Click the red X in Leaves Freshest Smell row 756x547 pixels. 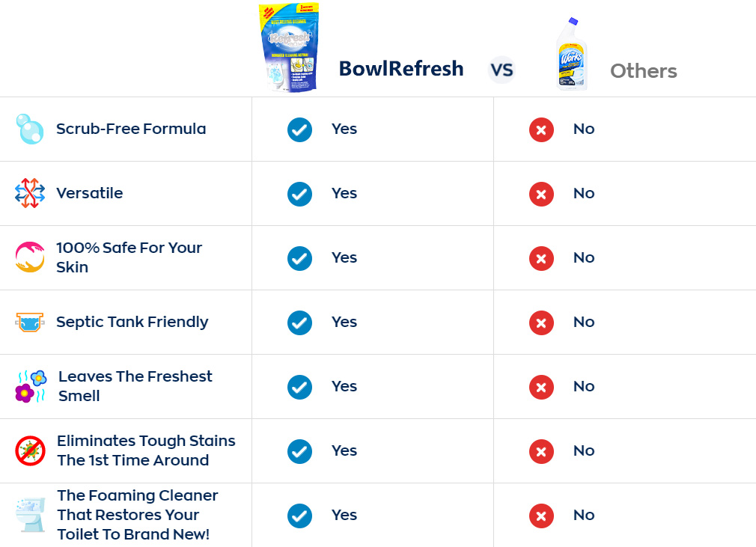[541, 387]
